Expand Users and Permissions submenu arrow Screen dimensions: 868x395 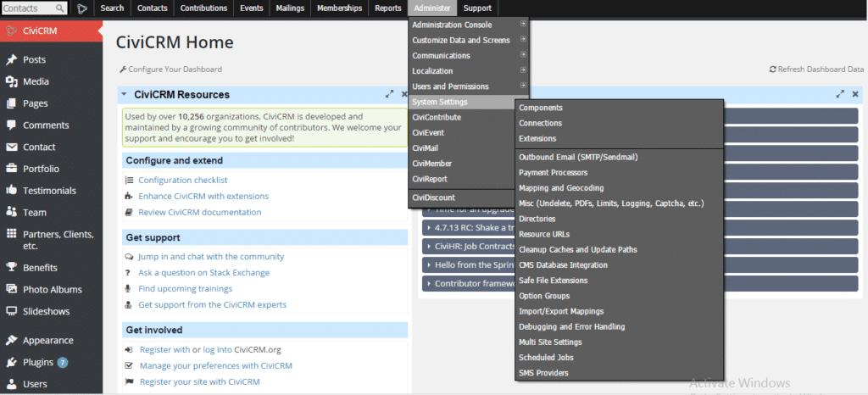(523, 86)
